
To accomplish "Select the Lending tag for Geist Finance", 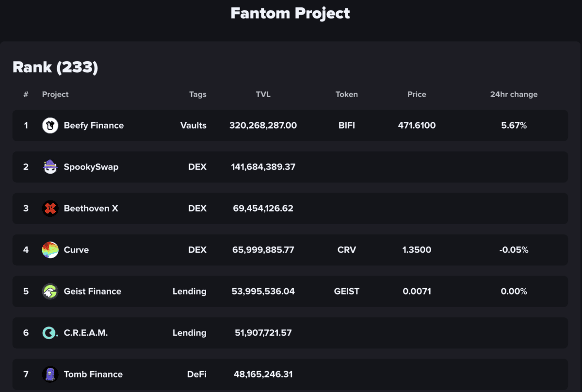I will (189, 292).
